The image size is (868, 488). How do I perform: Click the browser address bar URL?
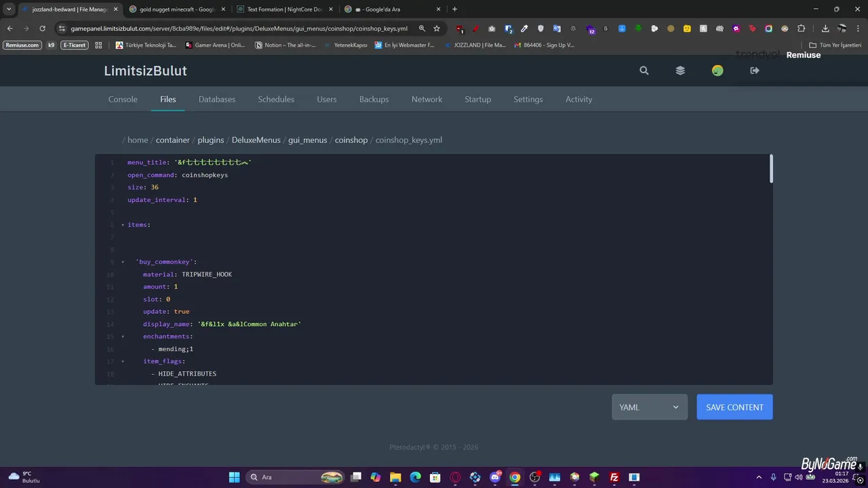(239, 28)
